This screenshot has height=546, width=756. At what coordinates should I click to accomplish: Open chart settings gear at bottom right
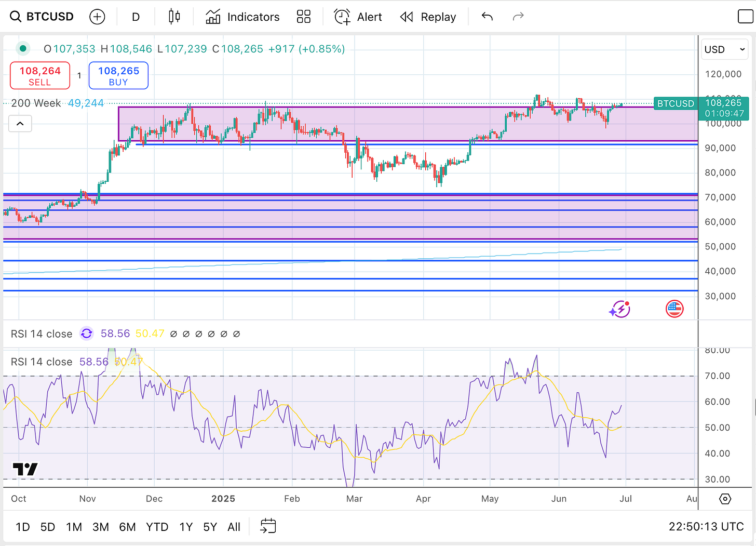725,499
